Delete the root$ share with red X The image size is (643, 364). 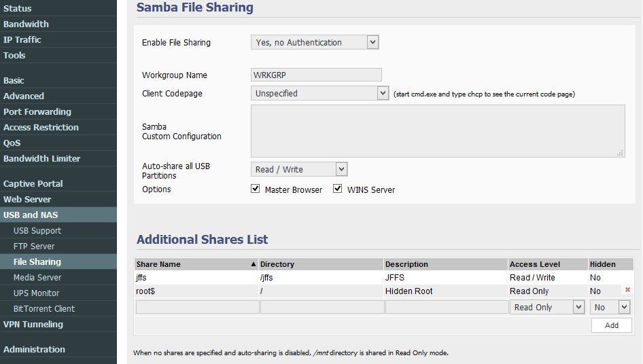click(627, 290)
